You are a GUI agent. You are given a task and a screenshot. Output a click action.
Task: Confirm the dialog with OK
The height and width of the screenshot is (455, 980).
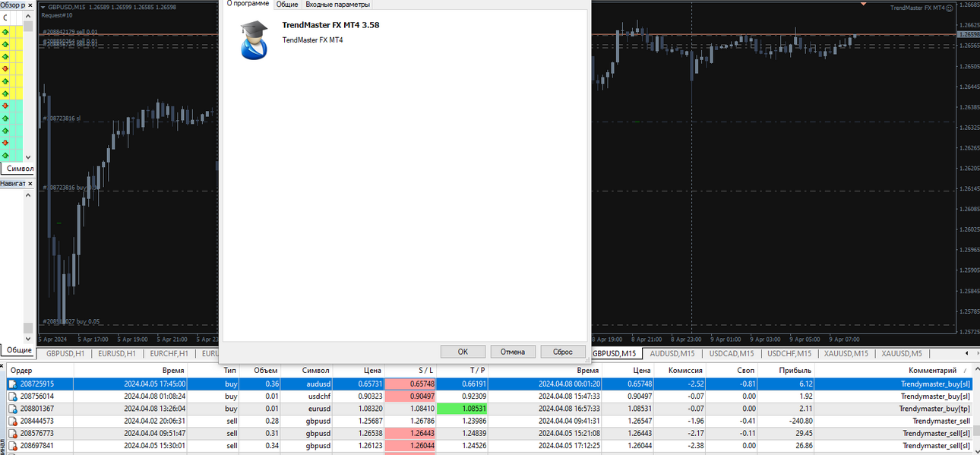point(463,352)
